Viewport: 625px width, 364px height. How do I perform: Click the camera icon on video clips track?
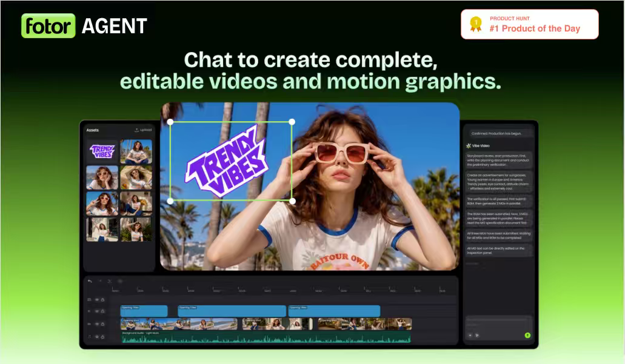point(89,324)
